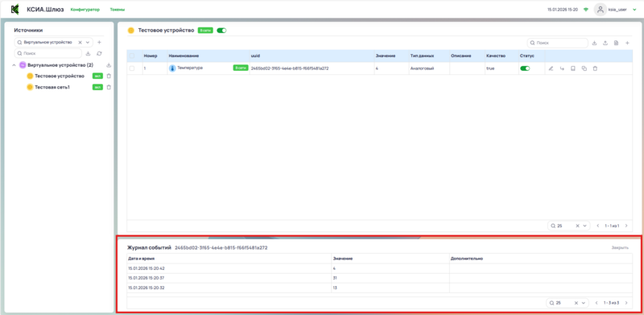Check the select-all checkbox in table header
The width and height of the screenshot is (644, 315).
[x=132, y=56]
